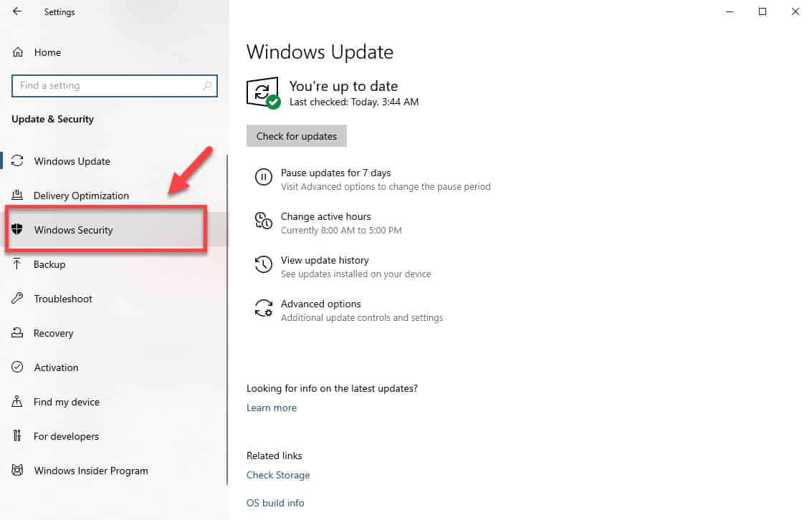Maximize the Settings window

tap(763, 11)
